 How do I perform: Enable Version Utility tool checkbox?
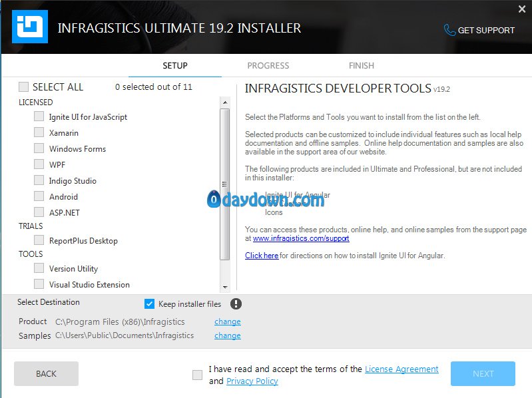tap(39, 268)
